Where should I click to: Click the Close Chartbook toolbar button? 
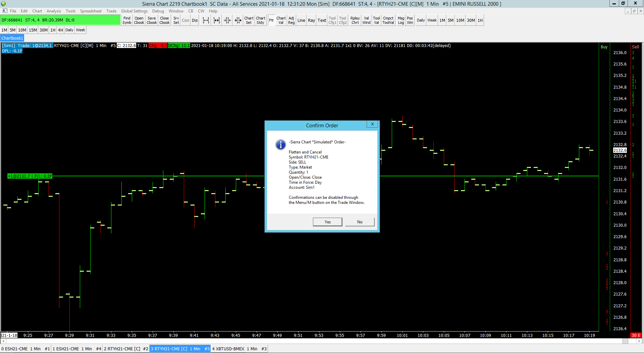(x=164, y=20)
